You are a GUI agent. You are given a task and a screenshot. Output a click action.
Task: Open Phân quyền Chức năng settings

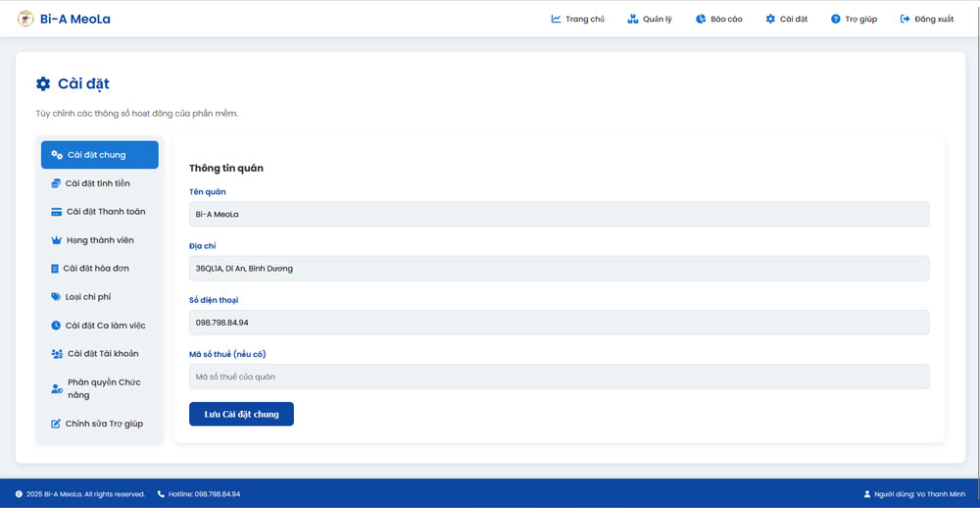click(x=103, y=388)
